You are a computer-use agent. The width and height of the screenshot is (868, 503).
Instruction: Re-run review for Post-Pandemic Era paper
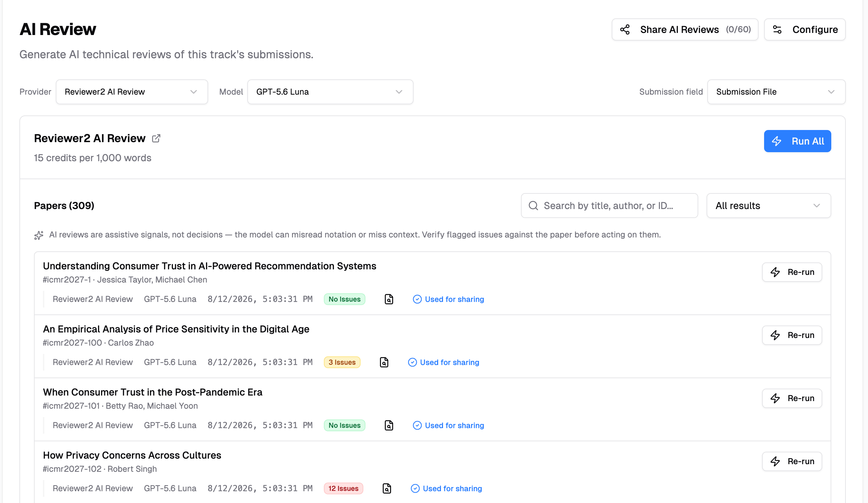pos(792,398)
